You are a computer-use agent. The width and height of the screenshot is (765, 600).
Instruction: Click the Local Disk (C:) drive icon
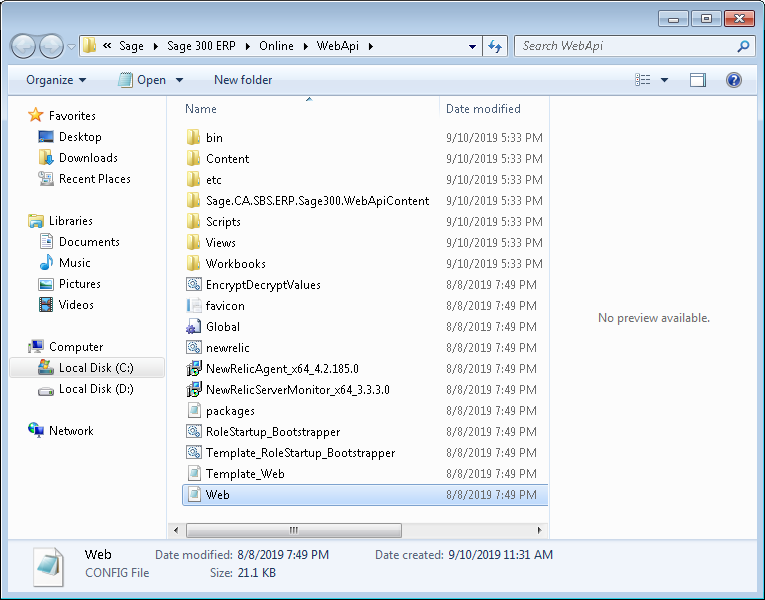(x=46, y=367)
